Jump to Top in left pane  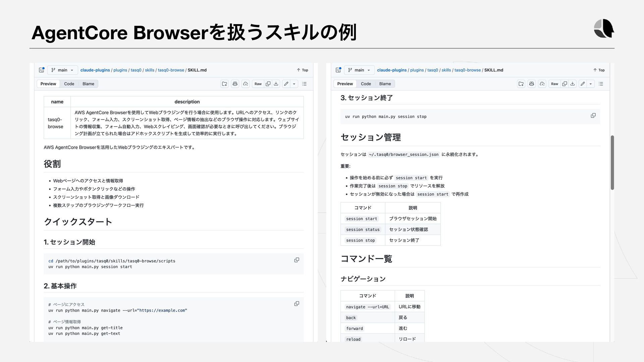[302, 70]
